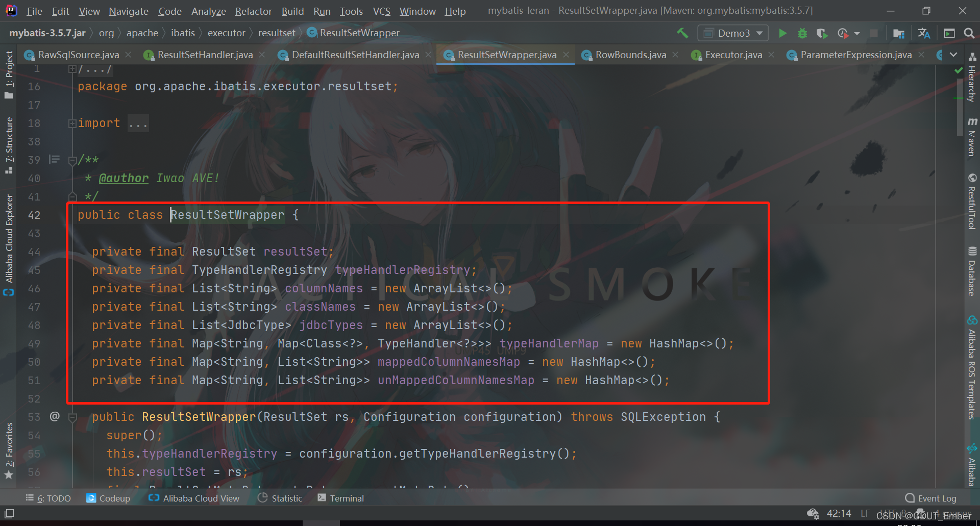Viewport: 980px width, 526px height.
Task: Open the Project tool window
Action: click(x=9, y=74)
